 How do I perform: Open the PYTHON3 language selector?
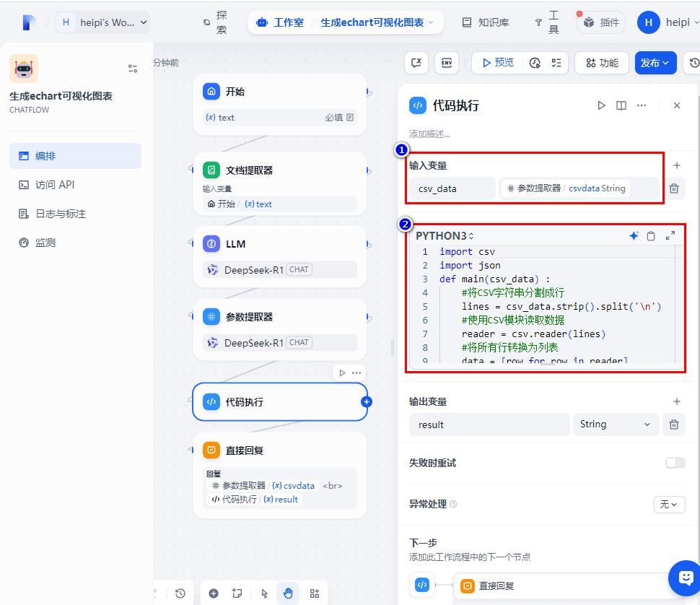[445, 236]
